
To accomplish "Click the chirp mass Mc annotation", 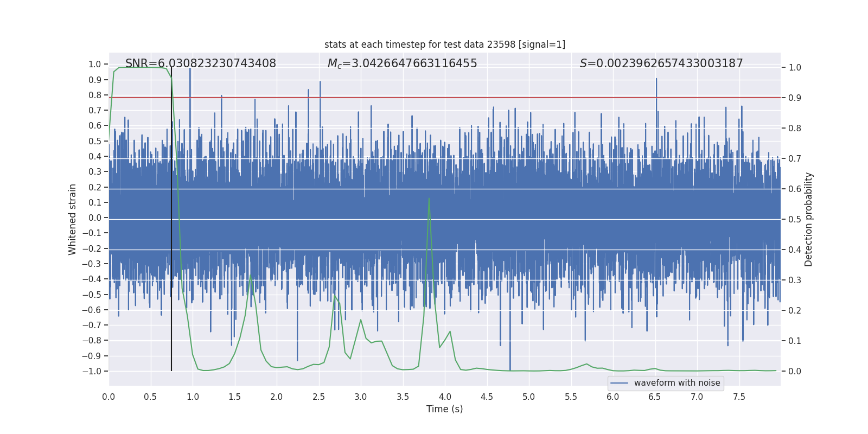I will point(402,63).
